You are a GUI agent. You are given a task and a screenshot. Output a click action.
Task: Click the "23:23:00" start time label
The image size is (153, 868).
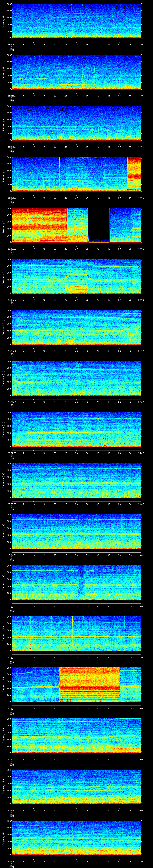[12, 504]
